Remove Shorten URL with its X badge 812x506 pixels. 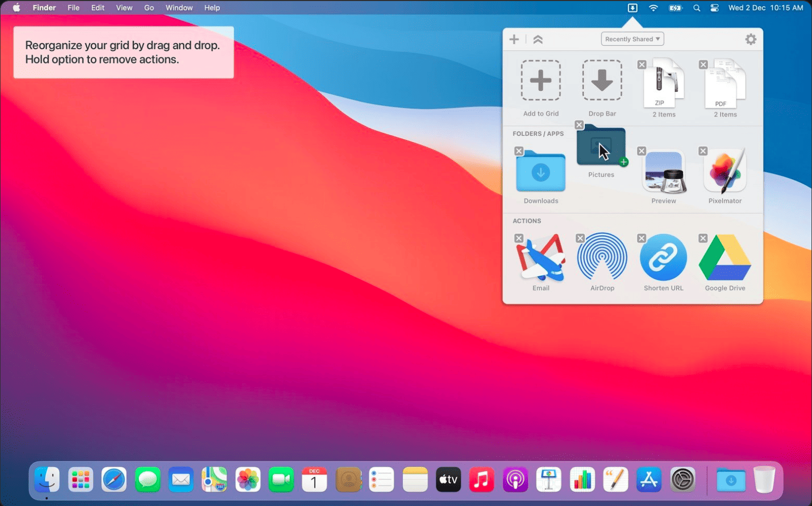(x=641, y=238)
